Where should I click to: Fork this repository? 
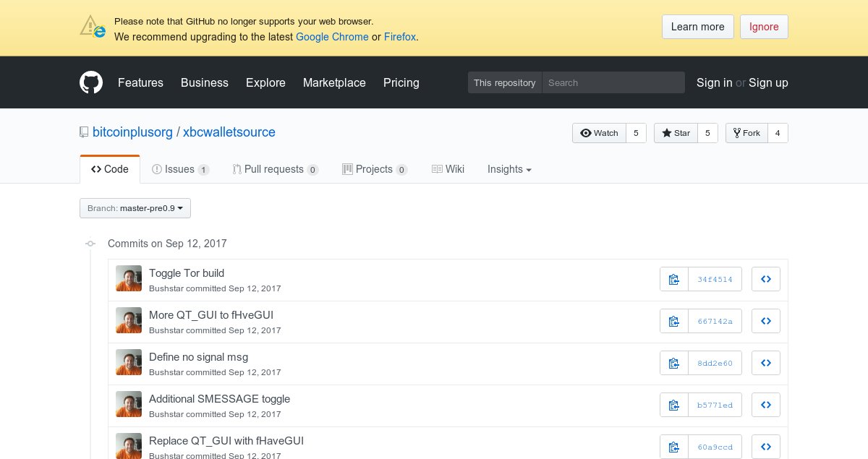pyautogui.click(x=746, y=133)
